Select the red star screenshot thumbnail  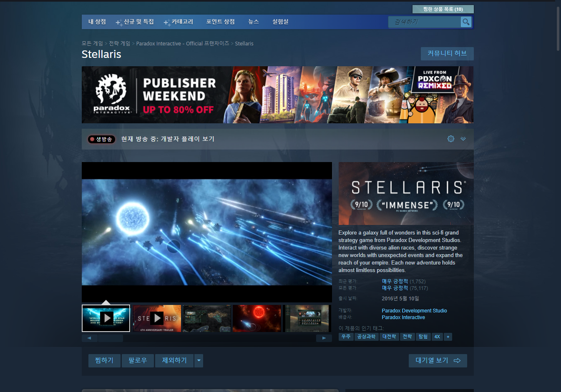pyautogui.click(x=257, y=318)
